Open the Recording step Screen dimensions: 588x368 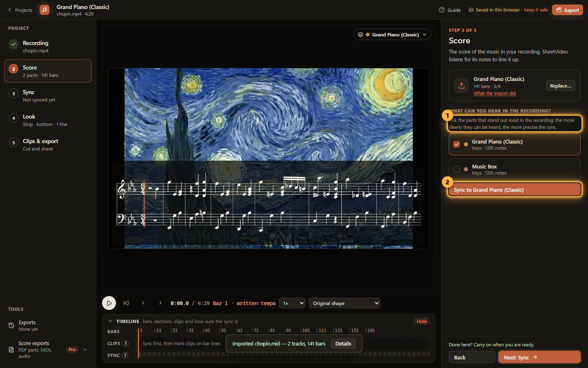coord(48,47)
